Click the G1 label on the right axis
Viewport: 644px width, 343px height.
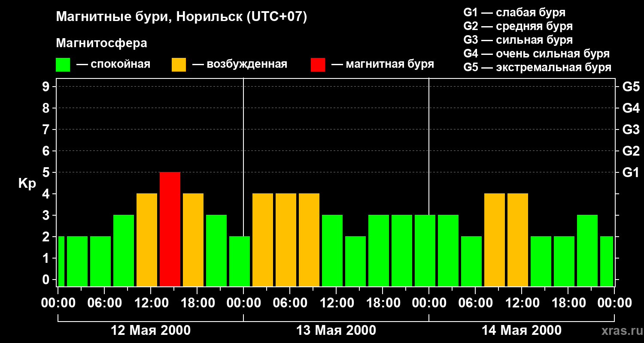click(631, 172)
